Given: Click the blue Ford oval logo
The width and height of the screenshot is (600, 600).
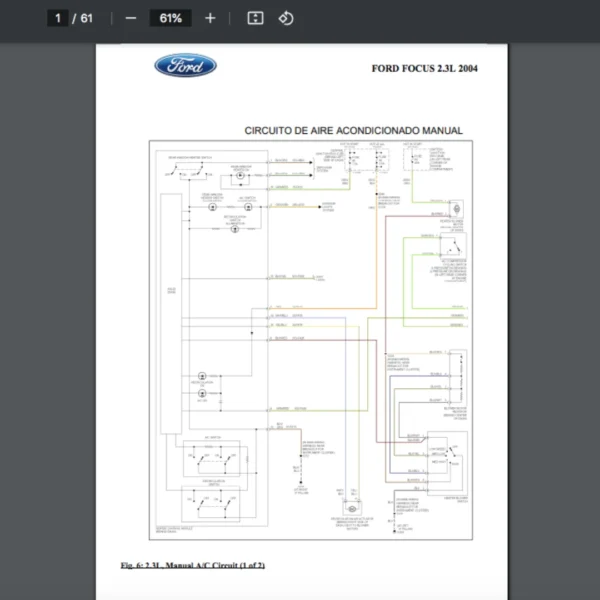Looking at the screenshot, I should [x=185, y=66].
